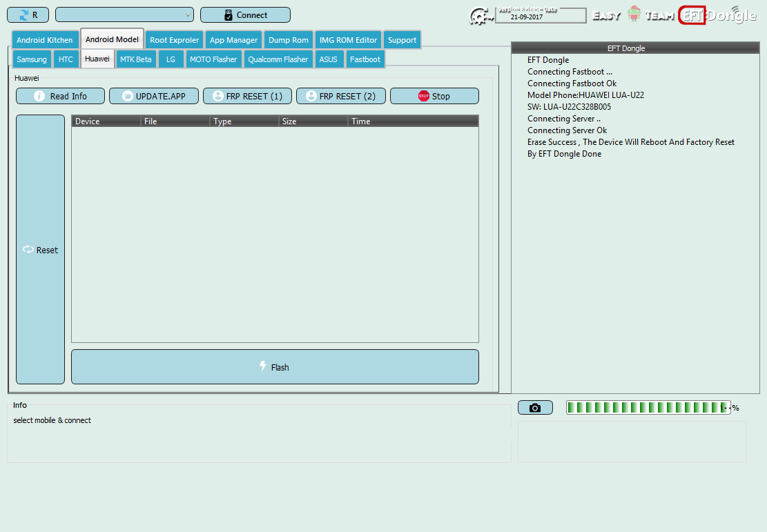Viewport: 767px width, 532px height.
Task: Click the 'By EFT Dongle Done' log line
Action: pyautogui.click(x=565, y=154)
